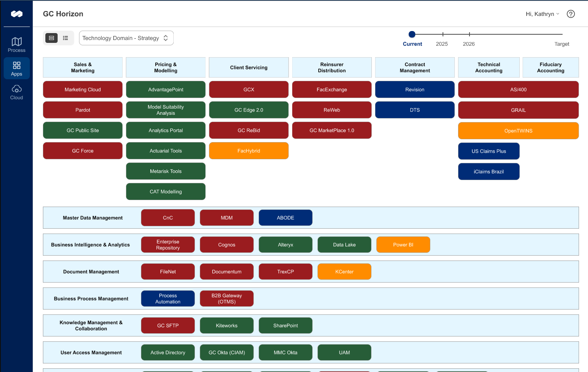Viewport: 588px width, 372px height.
Task: Select the Master Data Management row label
Action: [93, 218]
